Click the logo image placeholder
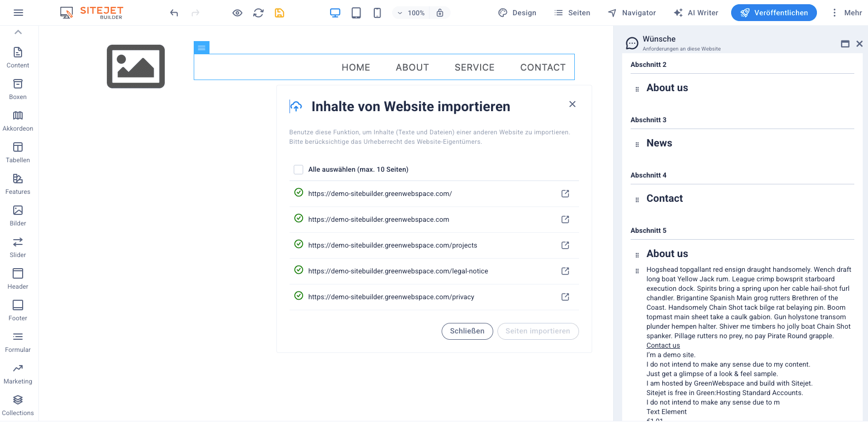The width and height of the screenshot is (868, 423). click(x=136, y=66)
